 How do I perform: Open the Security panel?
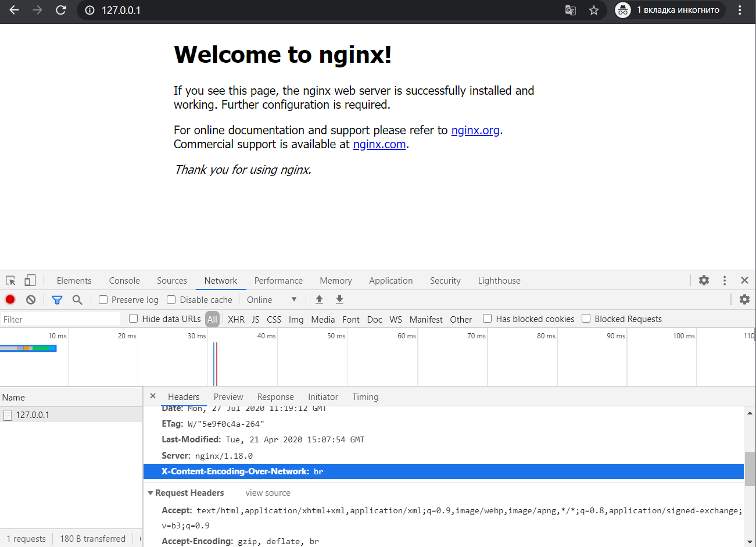[x=445, y=280]
